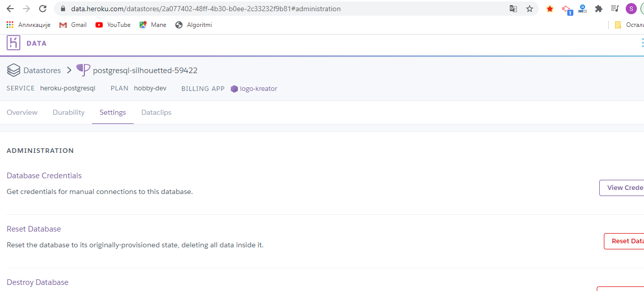
Task: Click the DATA header label
Action: pos(37,44)
